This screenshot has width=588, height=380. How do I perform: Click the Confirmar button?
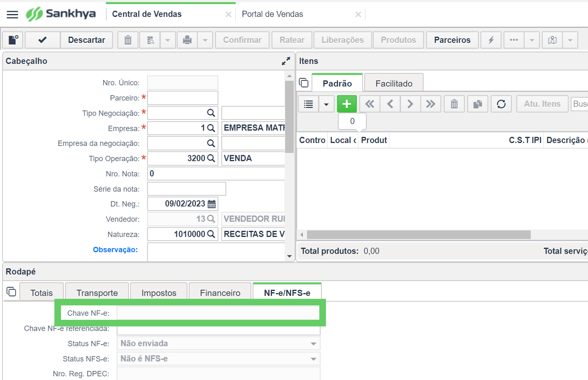click(x=242, y=40)
